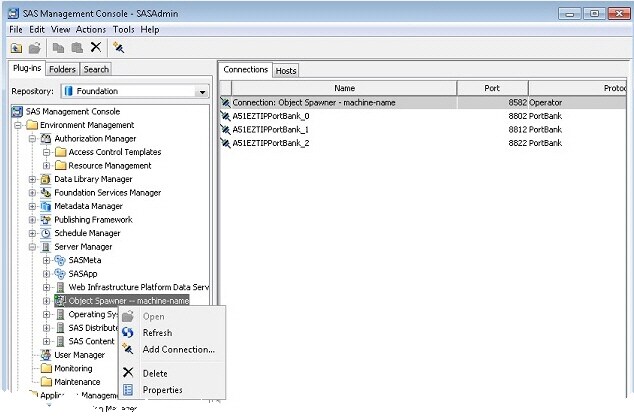Click the Refresh icon in context menu
The width and height of the screenshot is (634, 419).
[128, 332]
